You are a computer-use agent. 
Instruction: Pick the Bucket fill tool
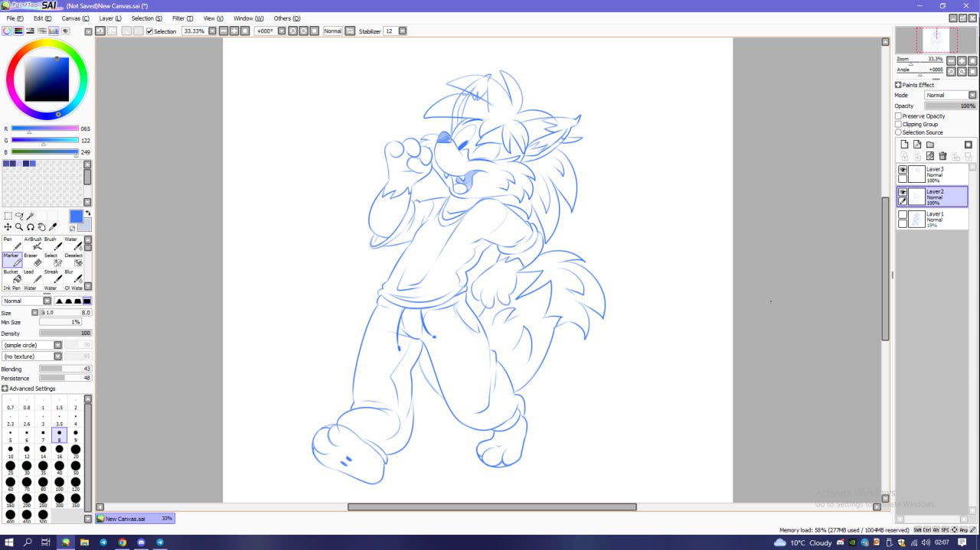(13, 276)
